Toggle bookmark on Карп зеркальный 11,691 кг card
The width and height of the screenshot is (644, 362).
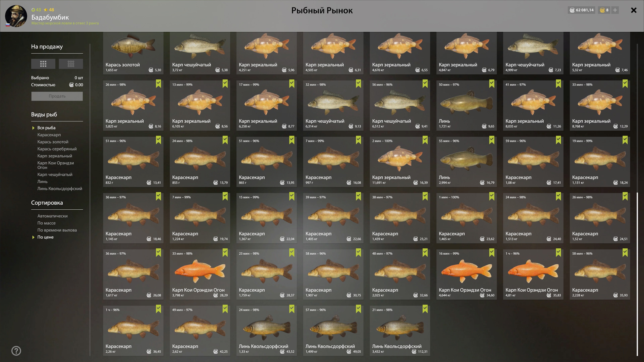click(425, 140)
